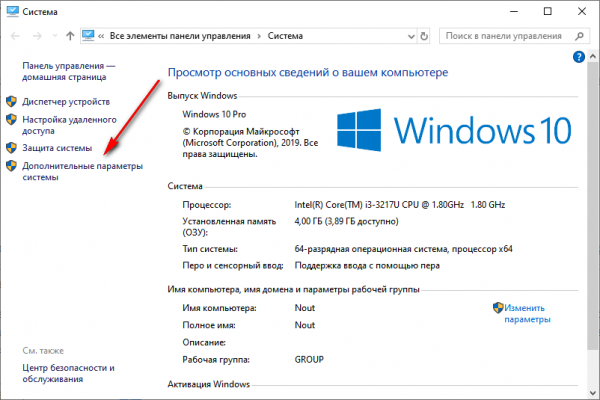Click shield icon beside Дополнительные параметры системы
The width and height of the screenshot is (600, 400).
point(11,166)
